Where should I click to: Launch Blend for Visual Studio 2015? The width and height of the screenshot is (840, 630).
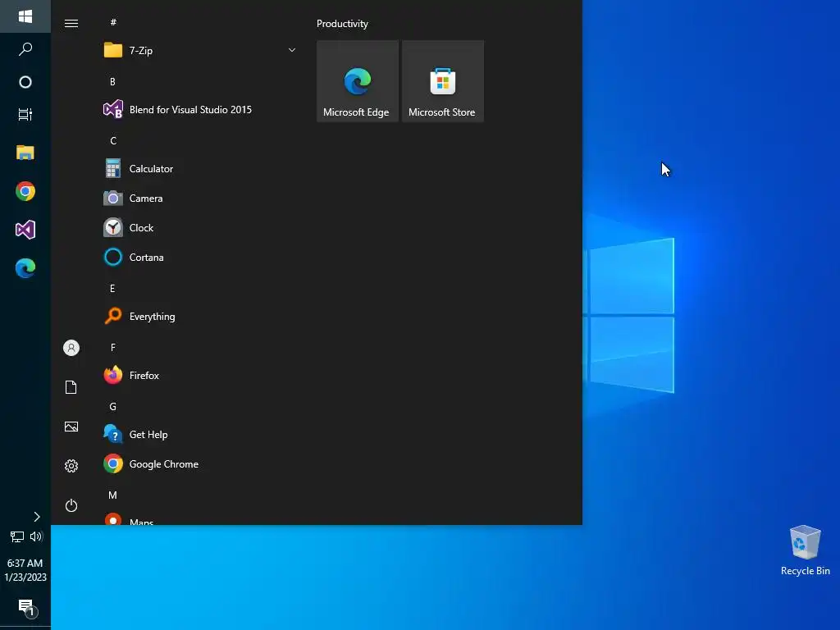click(x=200, y=110)
